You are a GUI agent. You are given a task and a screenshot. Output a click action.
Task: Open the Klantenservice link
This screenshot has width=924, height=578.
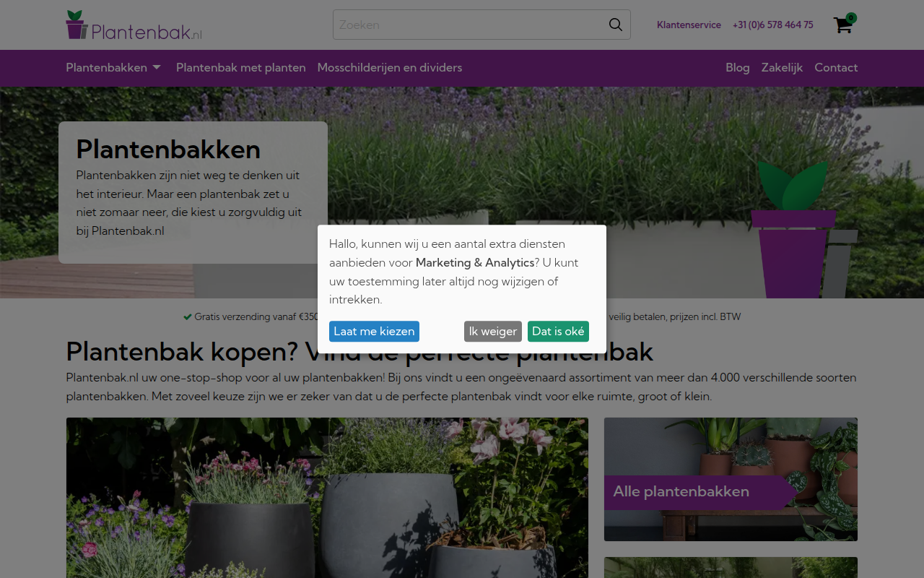[689, 25]
